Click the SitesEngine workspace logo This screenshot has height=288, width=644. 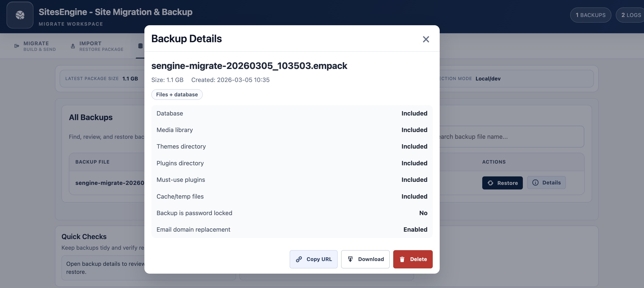[x=20, y=15]
